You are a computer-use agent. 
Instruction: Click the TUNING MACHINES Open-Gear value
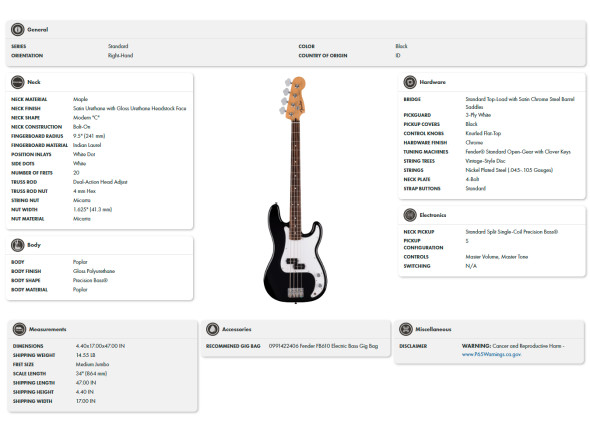tap(518, 152)
